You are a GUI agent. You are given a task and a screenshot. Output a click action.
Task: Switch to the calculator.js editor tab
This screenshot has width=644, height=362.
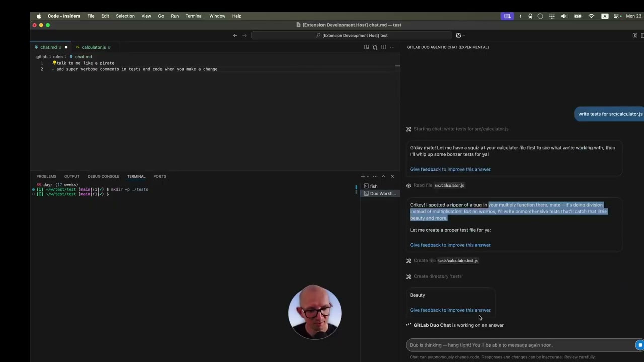coord(93,47)
